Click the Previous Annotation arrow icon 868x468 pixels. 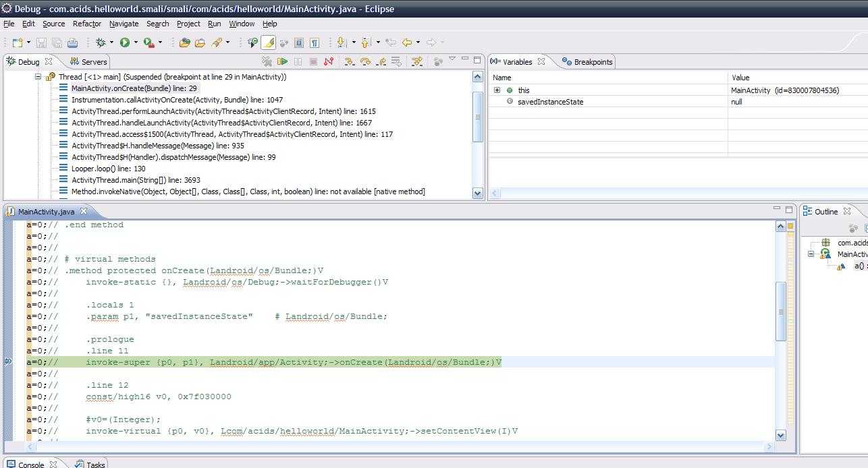coord(366,42)
